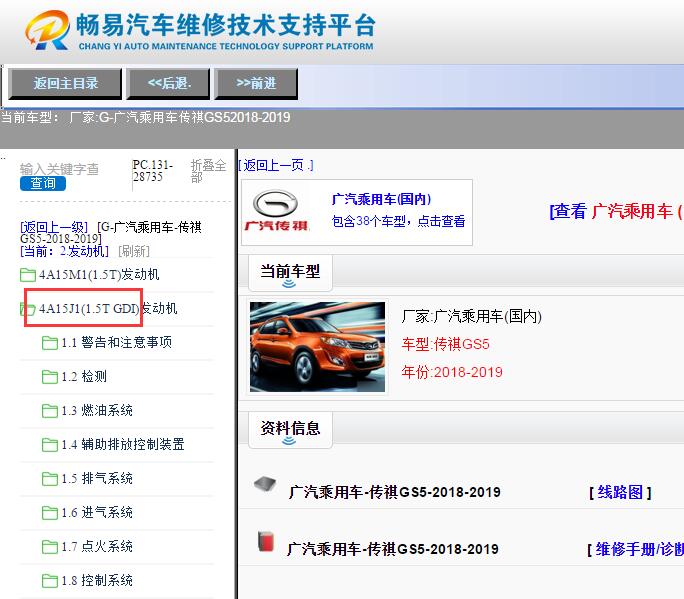684x599 pixels.
Task: Open the 1.8 控制系统 entry
Action: [97, 581]
